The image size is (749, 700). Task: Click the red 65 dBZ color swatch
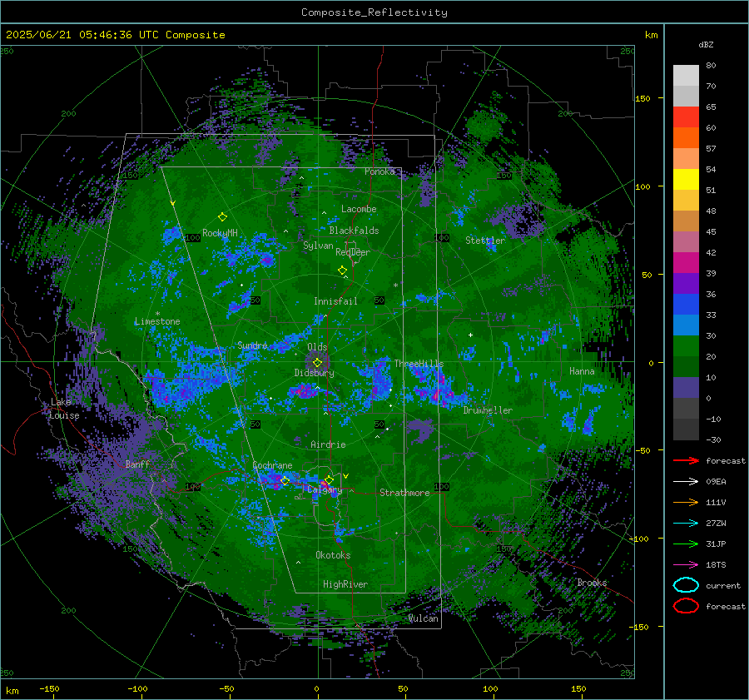686,117
